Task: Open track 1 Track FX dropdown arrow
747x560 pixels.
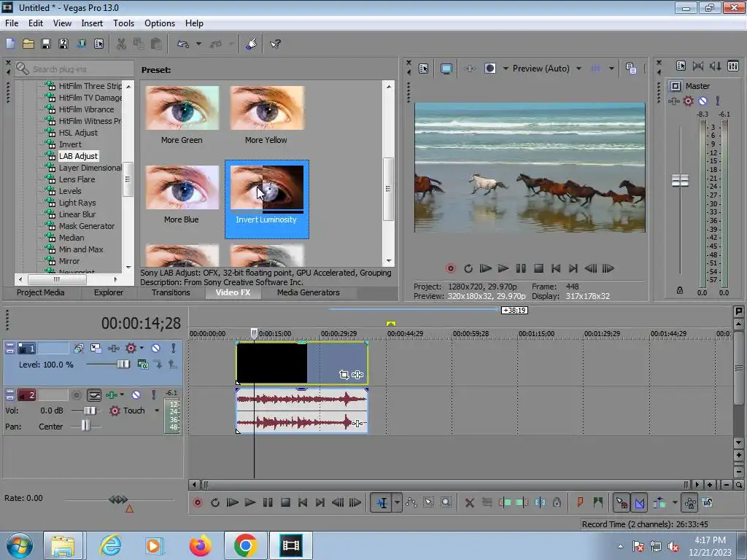Action: pos(142,348)
